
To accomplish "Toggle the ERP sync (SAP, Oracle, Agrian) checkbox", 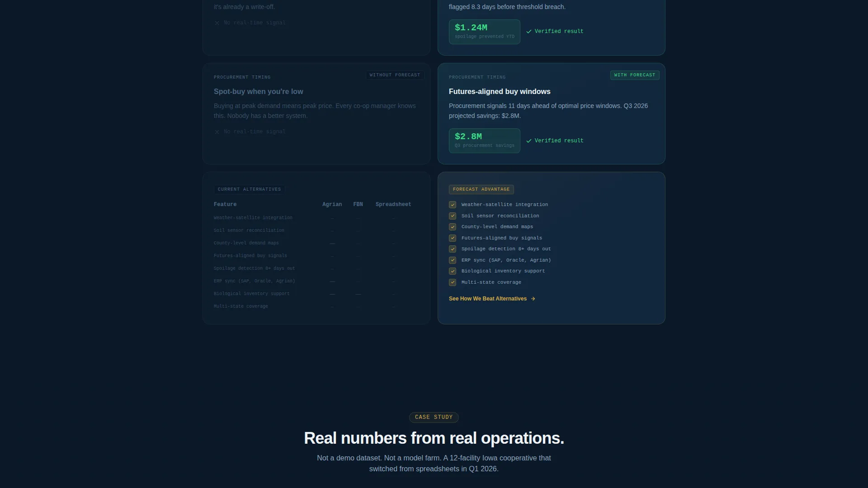I will pos(453,260).
